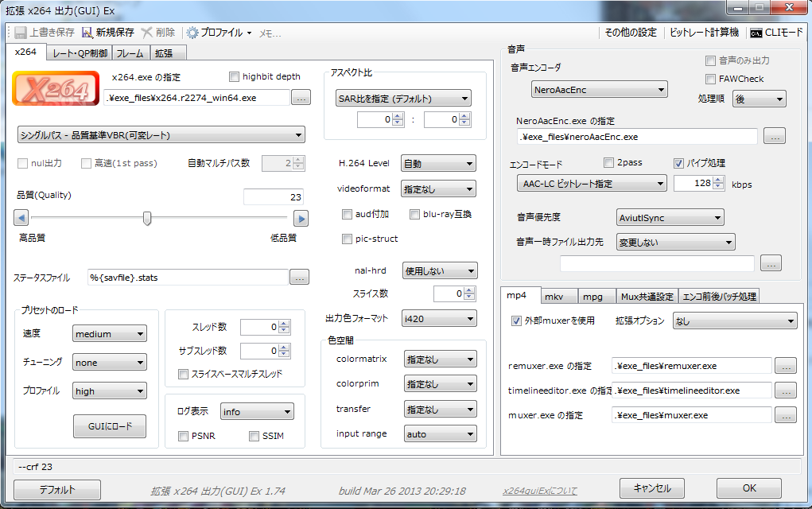Open チューニング none dropdown

109,363
